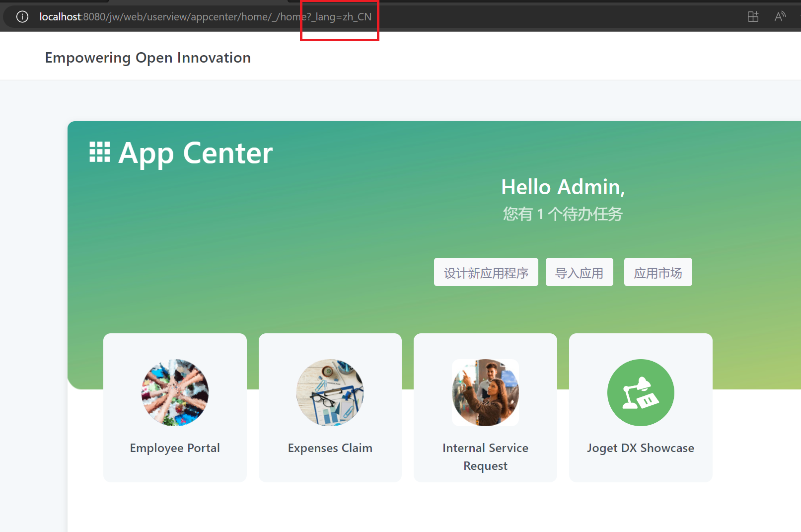Open the Employee Portal hands-together icon
Viewport: 801px width, 532px height.
(175, 392)
